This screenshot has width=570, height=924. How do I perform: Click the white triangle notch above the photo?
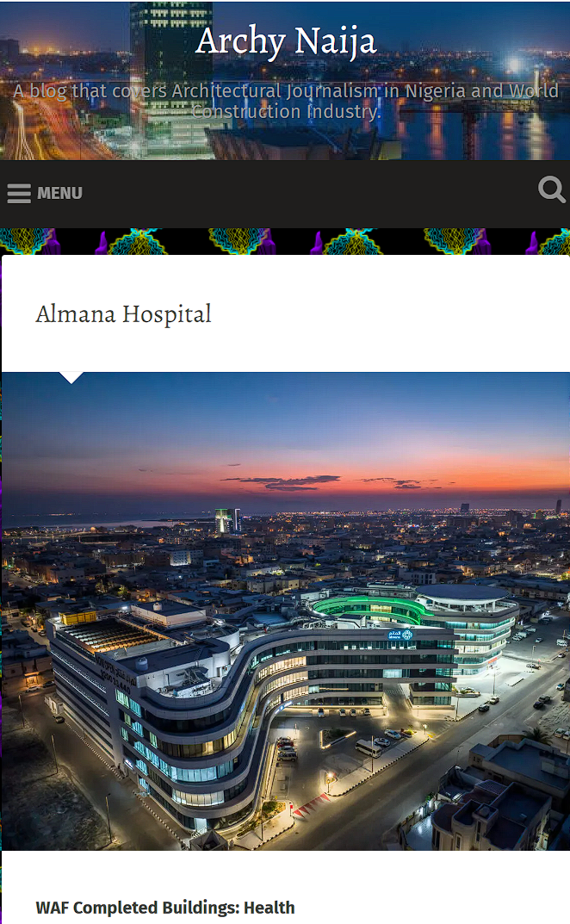click(x=71, y=378)
